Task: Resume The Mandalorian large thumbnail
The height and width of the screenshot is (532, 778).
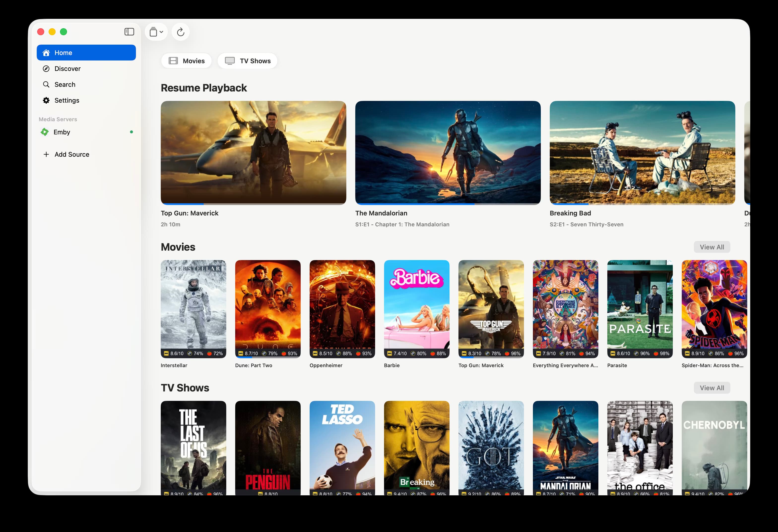Action: (448, 152)
